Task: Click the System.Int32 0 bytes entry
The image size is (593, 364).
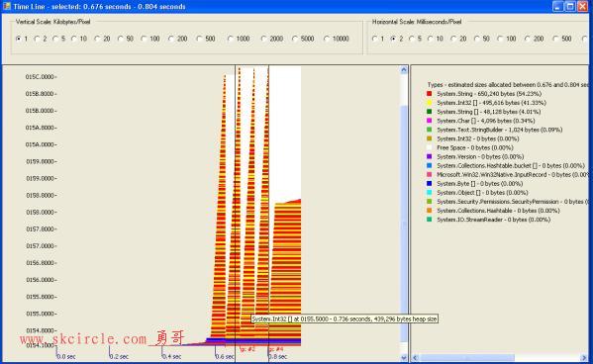Action: (x=477, y=138)
